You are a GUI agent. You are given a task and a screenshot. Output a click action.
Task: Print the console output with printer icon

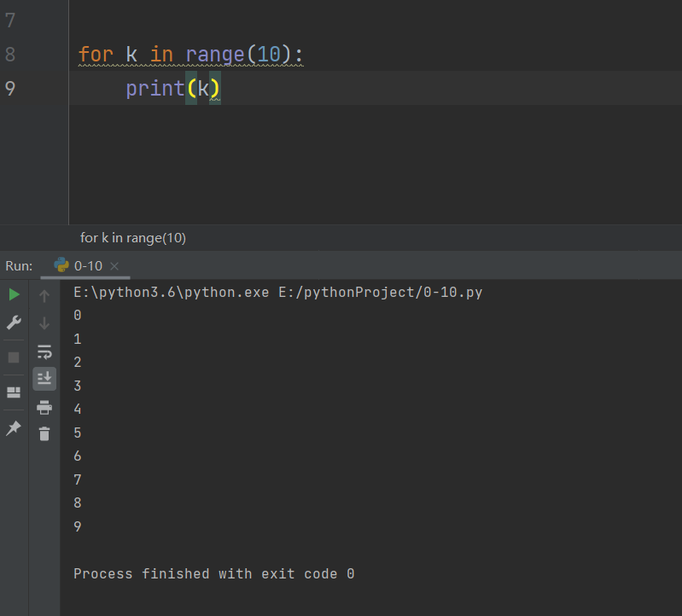click(44, 407)
